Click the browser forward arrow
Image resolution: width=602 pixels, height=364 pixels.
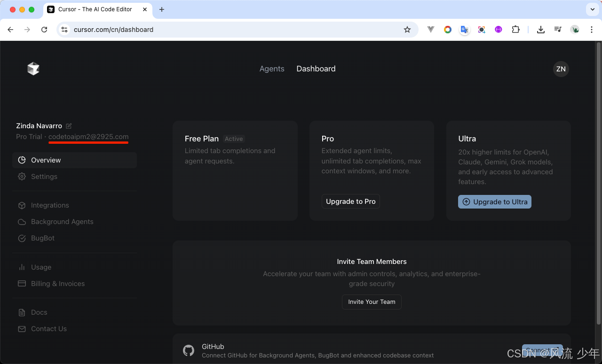(x=27, y=30)
